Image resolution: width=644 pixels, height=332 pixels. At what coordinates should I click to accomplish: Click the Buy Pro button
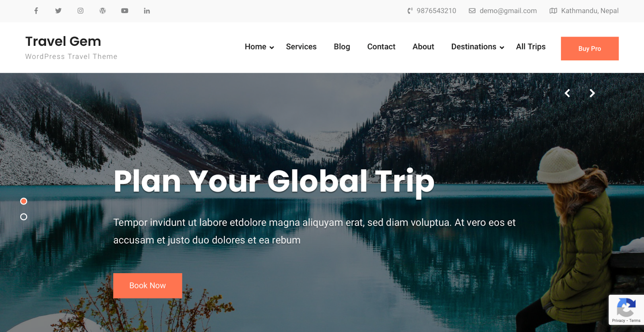click(590, 49)
